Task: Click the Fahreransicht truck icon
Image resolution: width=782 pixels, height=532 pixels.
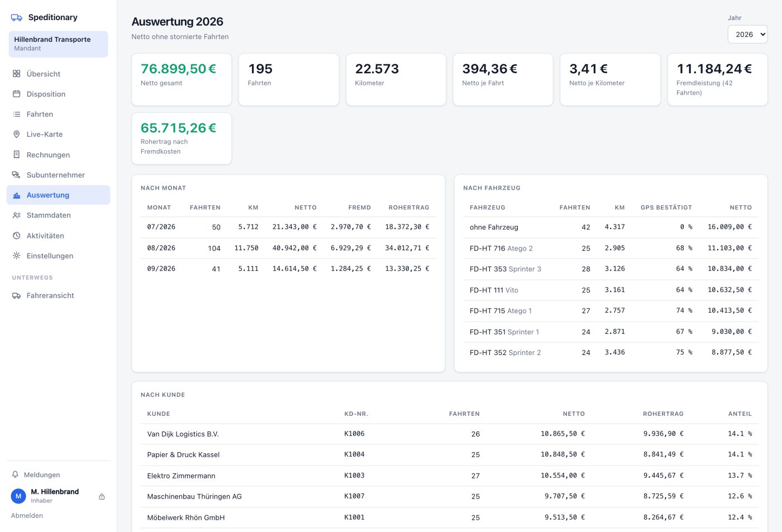Action: coord(17,295)
